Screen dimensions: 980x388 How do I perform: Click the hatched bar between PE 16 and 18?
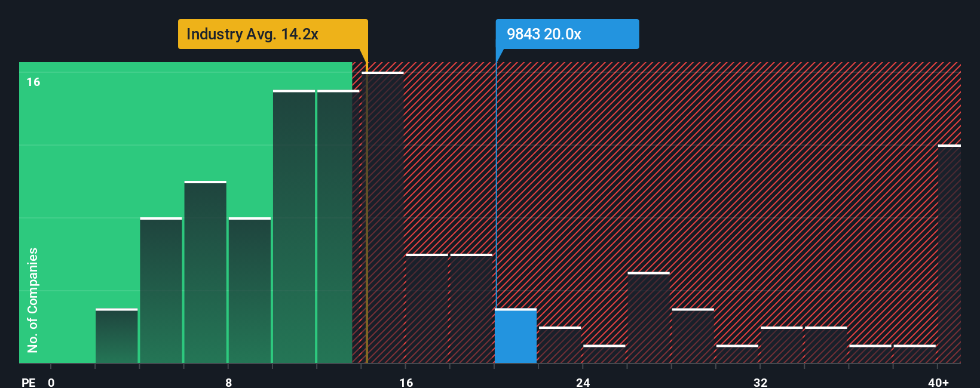(x=427, y=309)
